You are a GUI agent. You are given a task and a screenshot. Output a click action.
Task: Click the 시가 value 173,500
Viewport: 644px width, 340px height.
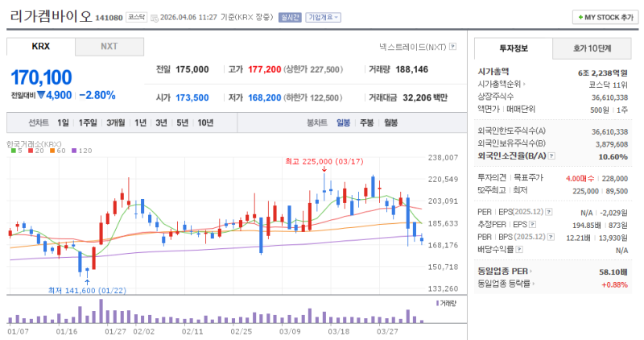(x=192, y=97)
